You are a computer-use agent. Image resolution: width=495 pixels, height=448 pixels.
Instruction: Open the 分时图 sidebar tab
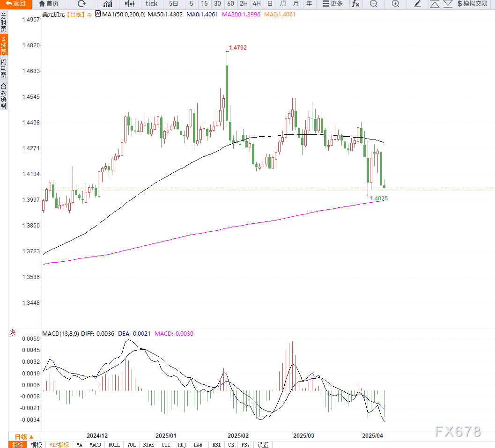click(x=4, y=22)
